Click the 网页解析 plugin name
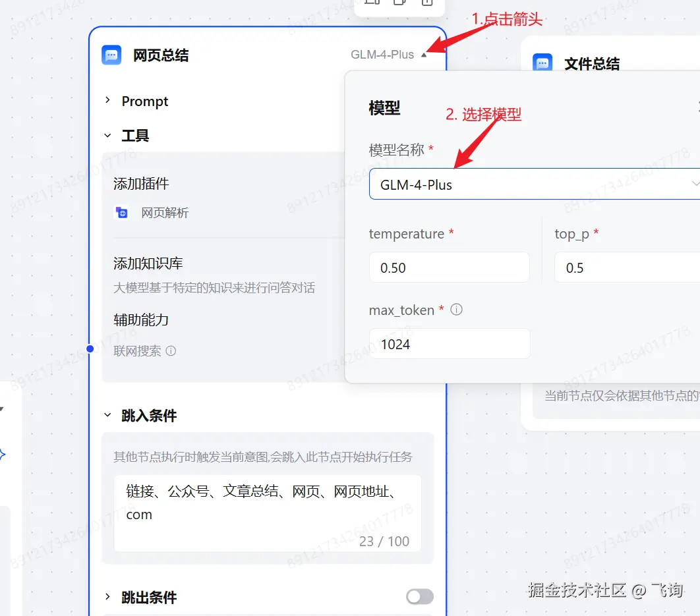 coord(165,213)
